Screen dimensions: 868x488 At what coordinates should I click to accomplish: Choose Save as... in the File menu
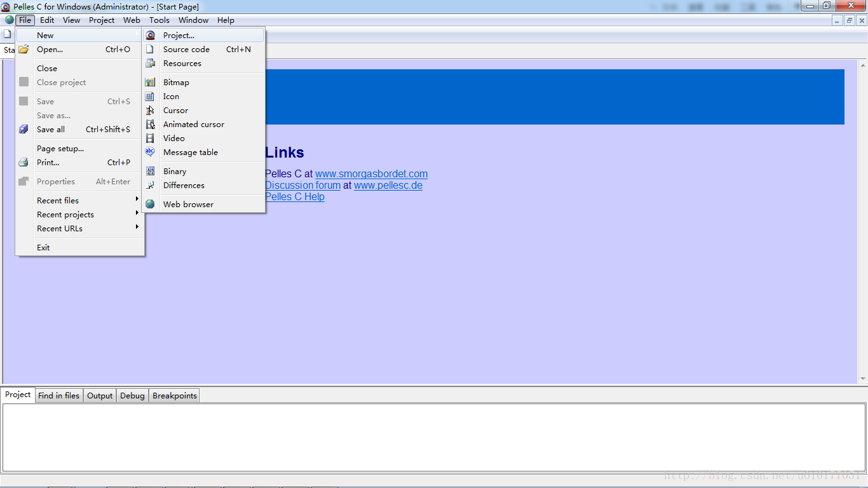(x=79, y=116)
